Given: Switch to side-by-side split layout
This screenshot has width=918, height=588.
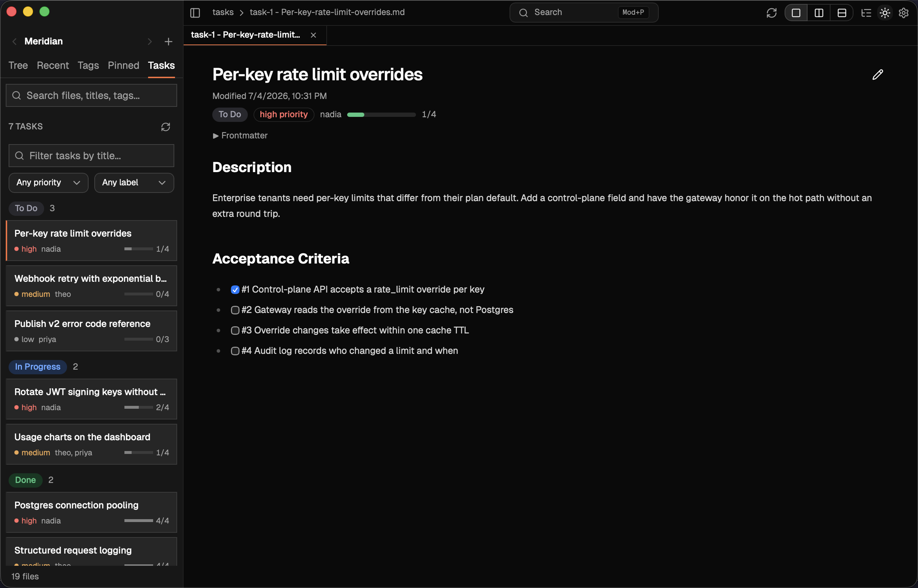Looking at the screenshot, I should click(819, 13).
